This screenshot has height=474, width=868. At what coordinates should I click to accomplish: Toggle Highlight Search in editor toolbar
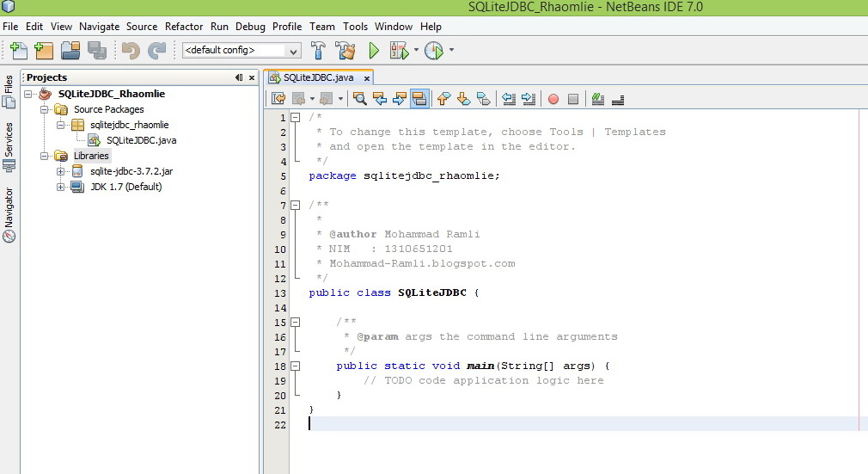click(x=419, y=99)
